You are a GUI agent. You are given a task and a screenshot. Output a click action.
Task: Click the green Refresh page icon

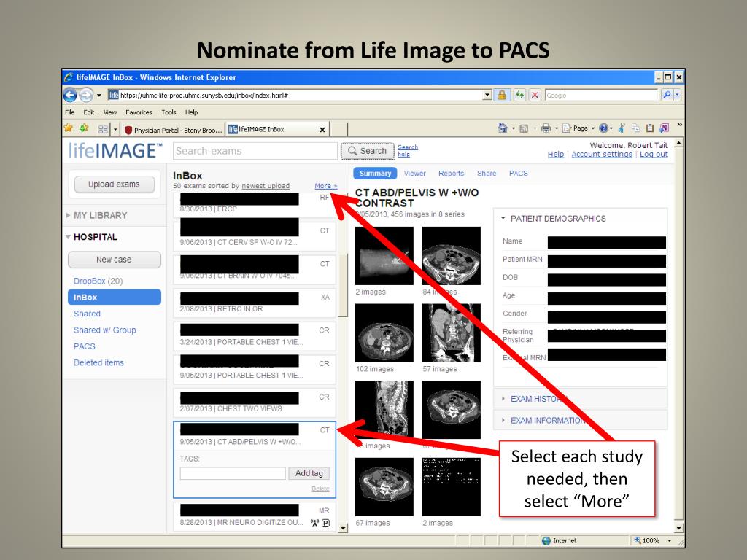(x=519, y=95)
